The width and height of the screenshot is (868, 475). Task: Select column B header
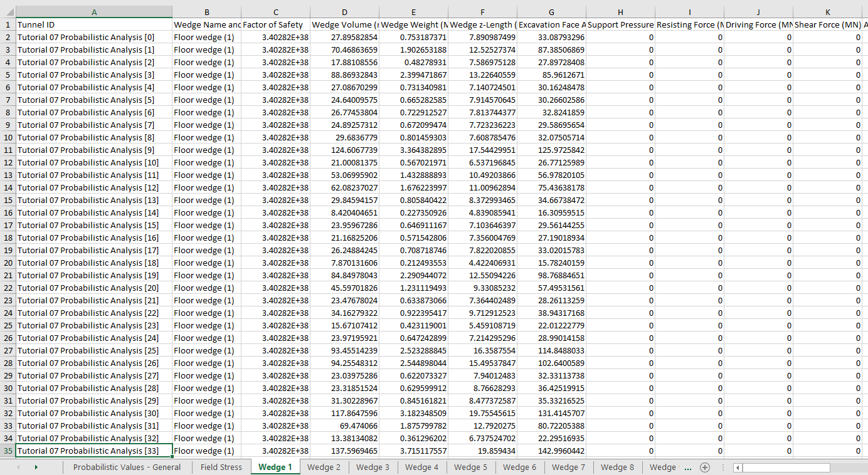(x=207, y=12)
